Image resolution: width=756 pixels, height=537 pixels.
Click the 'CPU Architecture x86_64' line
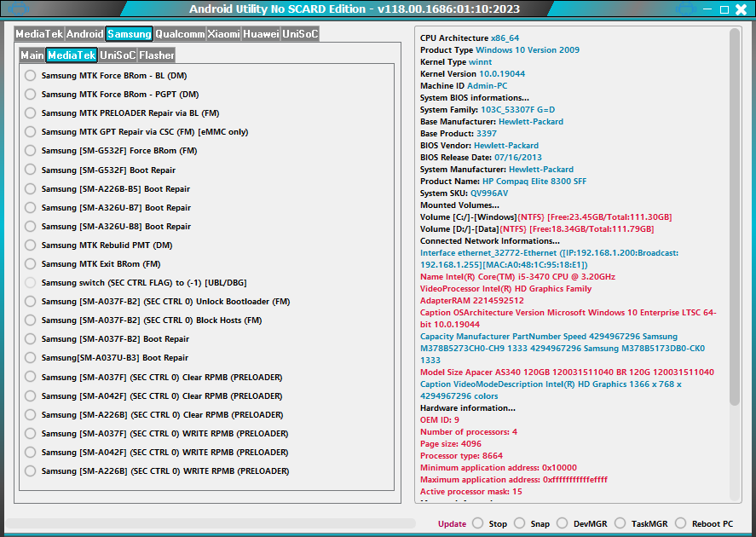470,38
